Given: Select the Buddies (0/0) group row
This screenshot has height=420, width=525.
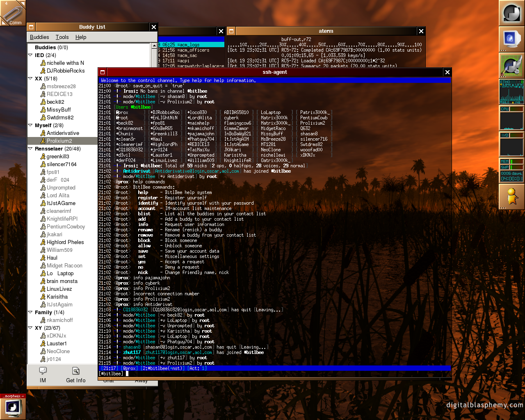Looking at the screenshot, I should (x=89, y=48).
